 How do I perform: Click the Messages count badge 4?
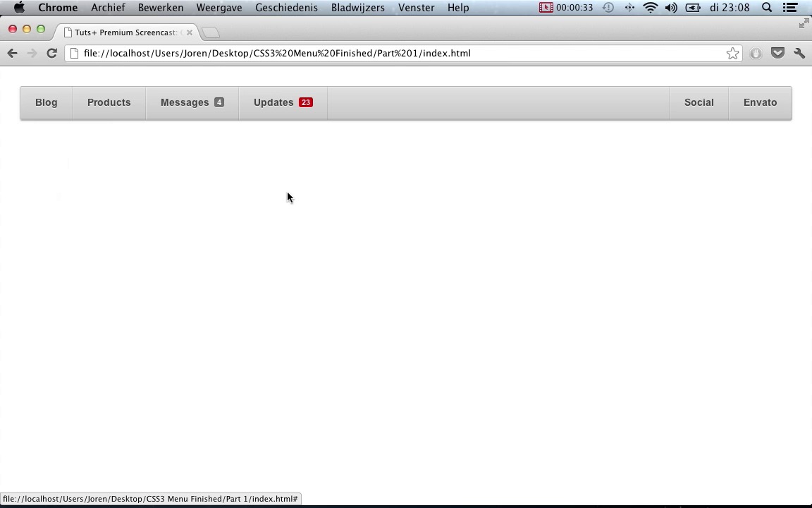[x=219, y=102]
